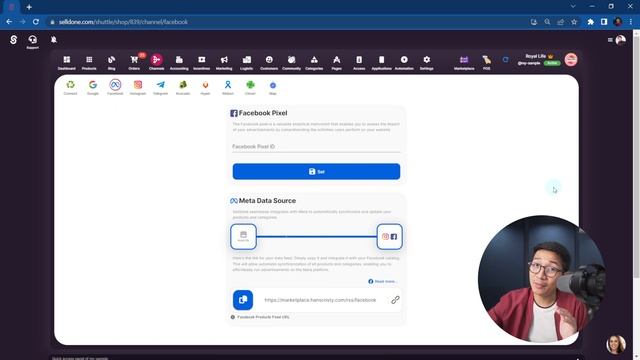Open the Access section
Screen dimensions: 640x360
point(359,62)
